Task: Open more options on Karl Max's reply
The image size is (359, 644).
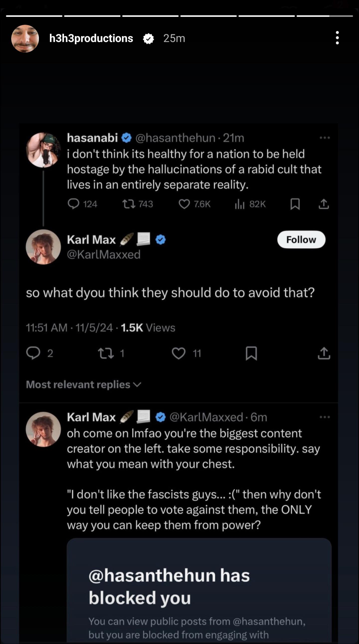Action: click(x=325, y=417)
